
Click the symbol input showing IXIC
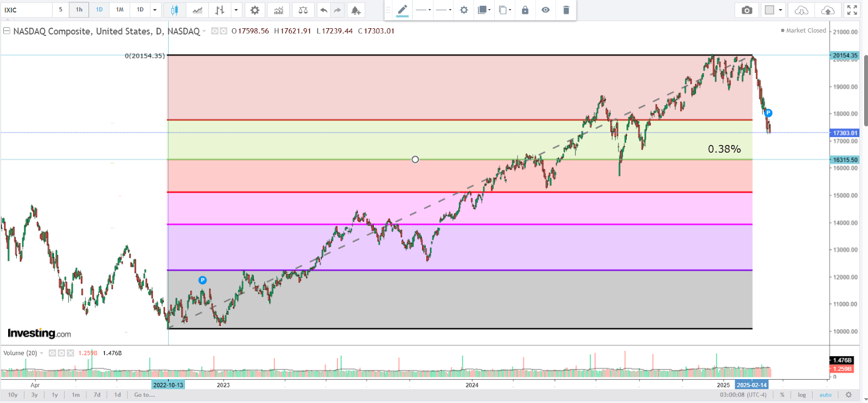click(26, 10)
